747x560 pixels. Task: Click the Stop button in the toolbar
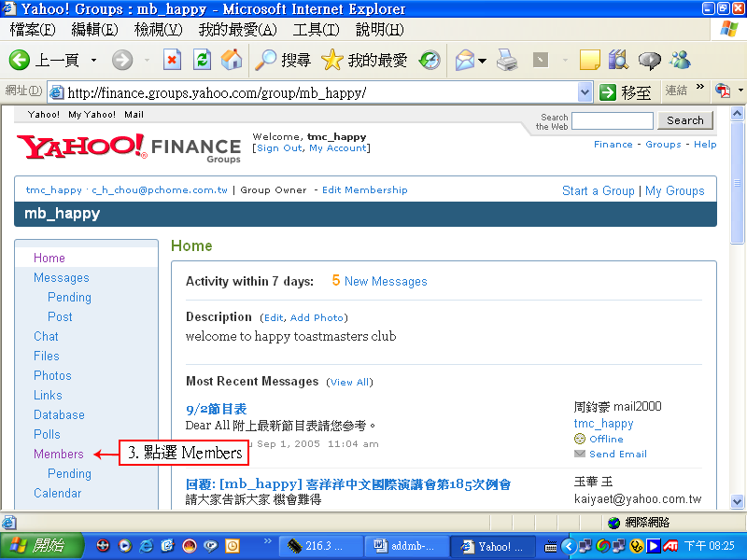(x=172, y=61)
